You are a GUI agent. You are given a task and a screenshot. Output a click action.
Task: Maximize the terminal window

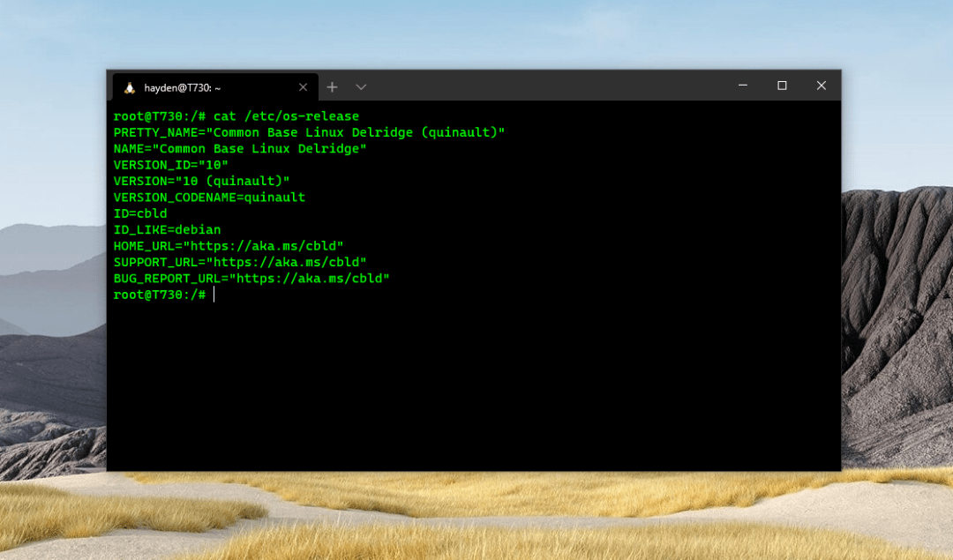pos(782,86)
